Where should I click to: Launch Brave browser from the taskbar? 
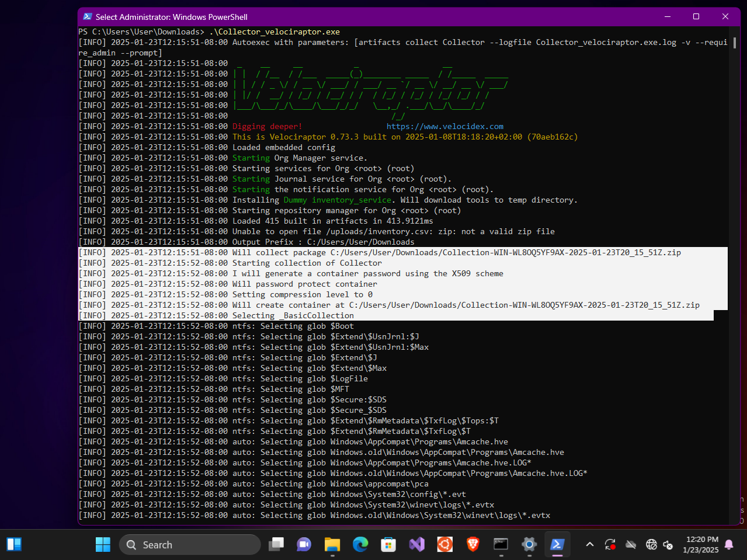point(472,544)
